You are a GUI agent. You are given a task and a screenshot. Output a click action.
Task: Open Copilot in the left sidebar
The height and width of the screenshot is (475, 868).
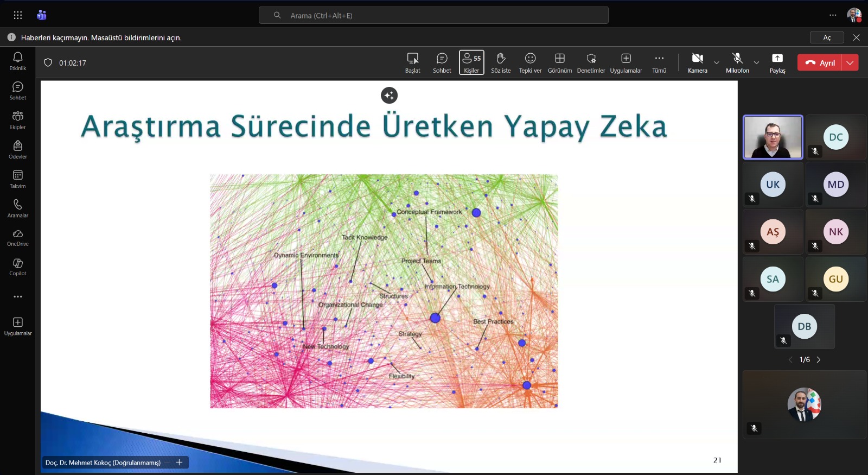(18, 267)
